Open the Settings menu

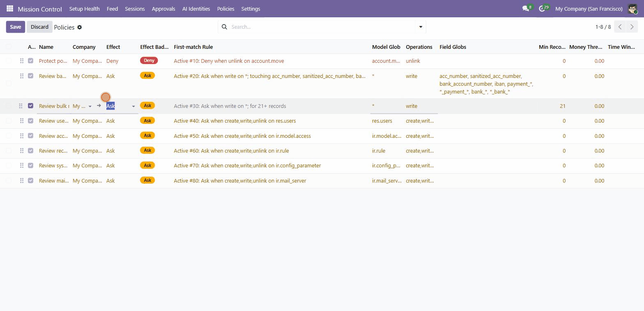coord(251,9)
